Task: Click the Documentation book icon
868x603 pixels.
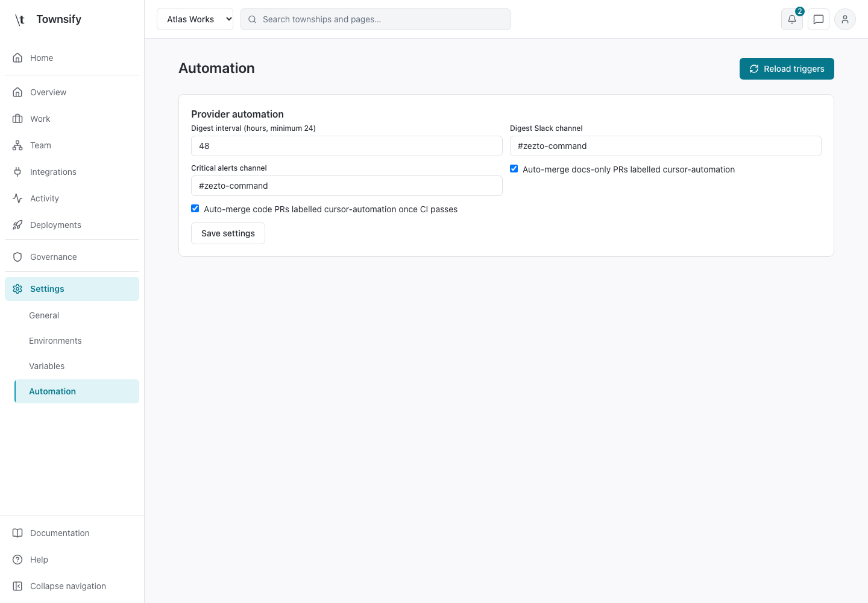Action: [17, 533]
